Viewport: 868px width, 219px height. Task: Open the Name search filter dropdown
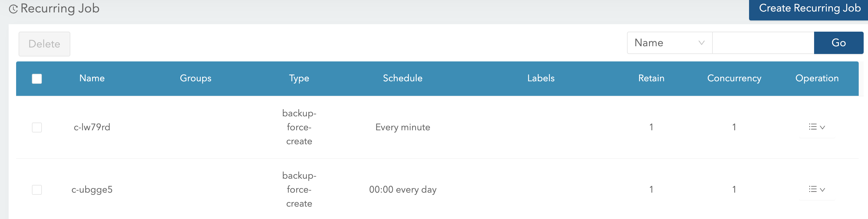[669, 42]
